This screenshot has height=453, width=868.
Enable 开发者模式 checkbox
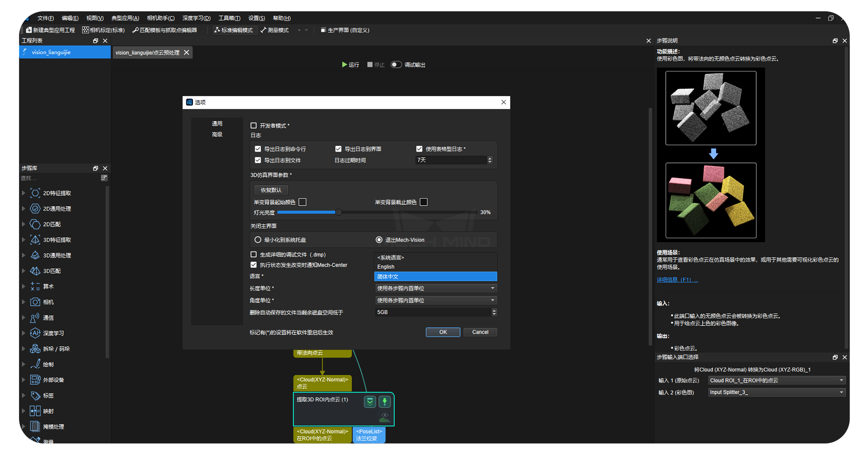(x=254, y=126)
